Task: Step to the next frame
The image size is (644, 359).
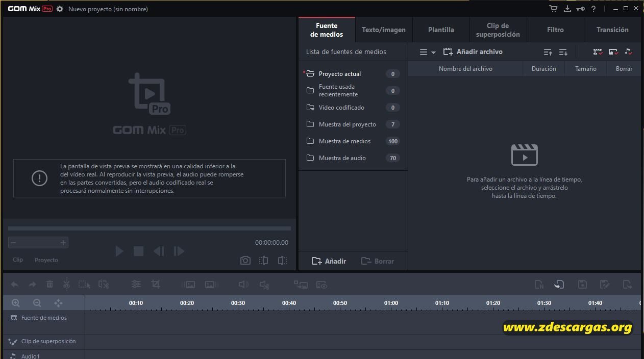Action: (x=179, y=251)
